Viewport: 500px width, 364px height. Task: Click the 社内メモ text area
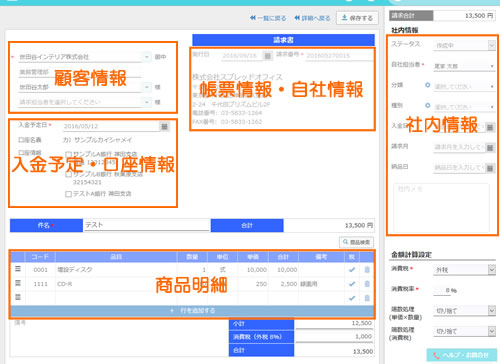click(x=441, y=208)
